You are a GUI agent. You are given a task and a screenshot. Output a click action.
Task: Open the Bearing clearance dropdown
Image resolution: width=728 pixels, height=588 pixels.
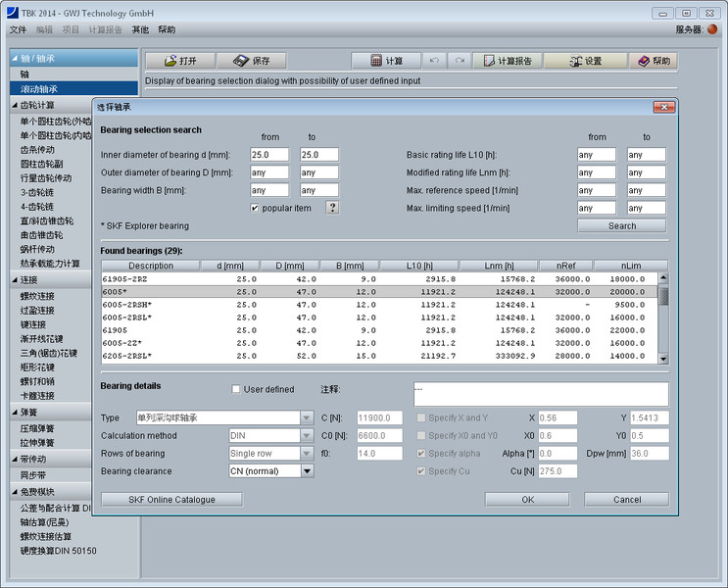coord(307,471)
